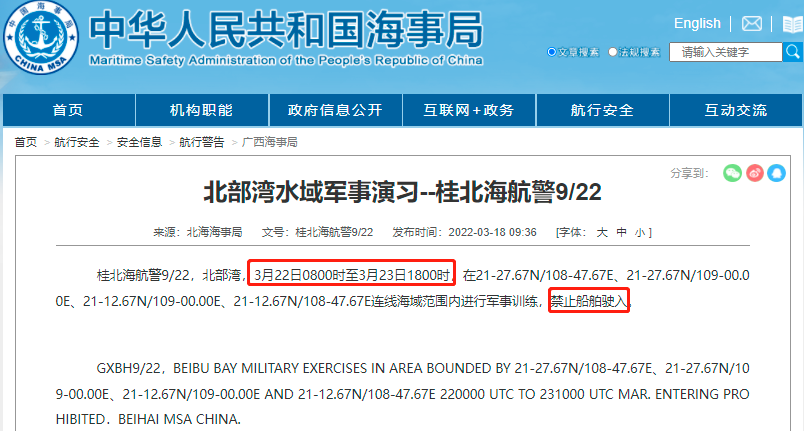Click the BEIHAI MSA CHINA text
The width and height of the screenshot is (804, 431).
coord(179,419)
